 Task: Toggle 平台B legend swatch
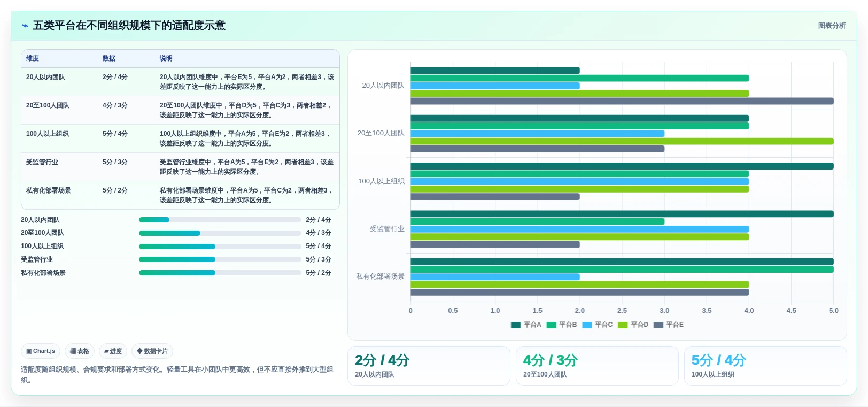551,325
